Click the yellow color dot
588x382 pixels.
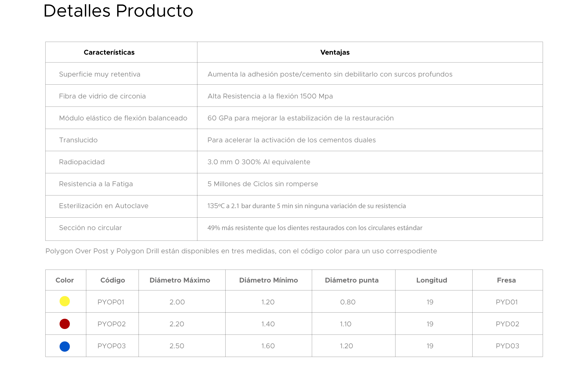65,301
